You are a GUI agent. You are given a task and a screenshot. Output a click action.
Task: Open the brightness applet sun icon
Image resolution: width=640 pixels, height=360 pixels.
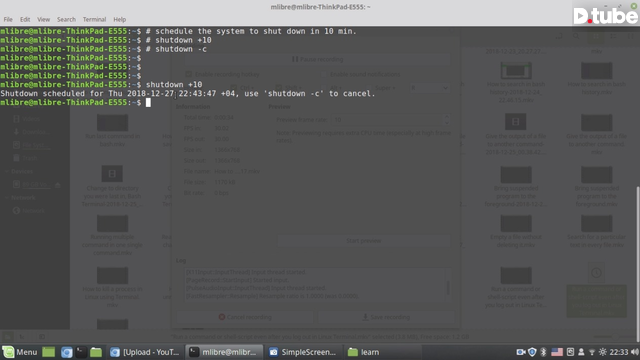point(603,352)
